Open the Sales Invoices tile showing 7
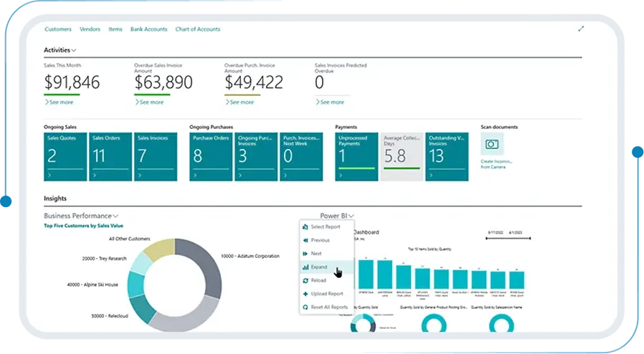Image resolution: width=644 pixels, height=354 pixels. pyautogui.click(x=156, y=157)
